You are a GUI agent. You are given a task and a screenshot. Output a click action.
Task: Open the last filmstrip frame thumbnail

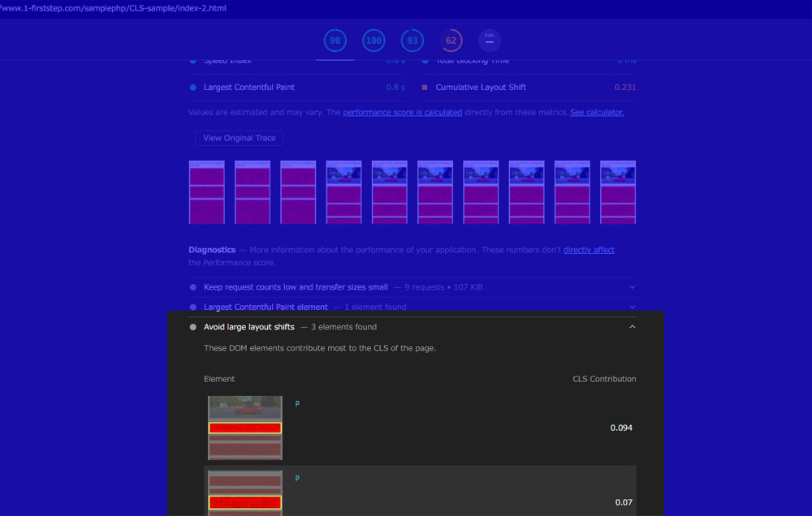pos(618,192)
